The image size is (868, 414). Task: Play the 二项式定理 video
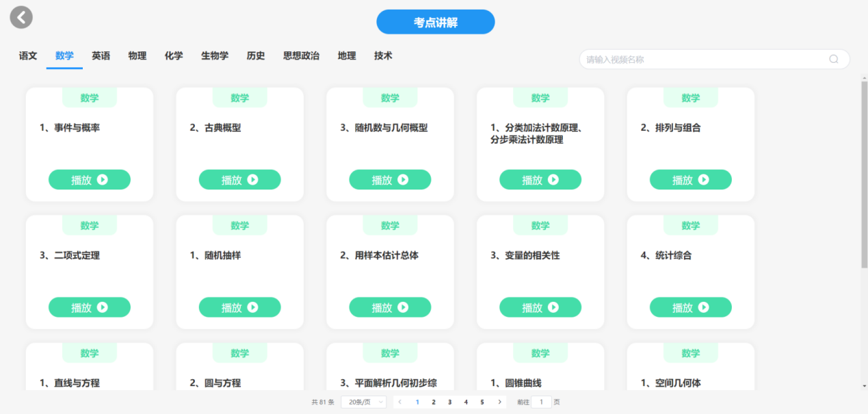(x=90, y=307)
